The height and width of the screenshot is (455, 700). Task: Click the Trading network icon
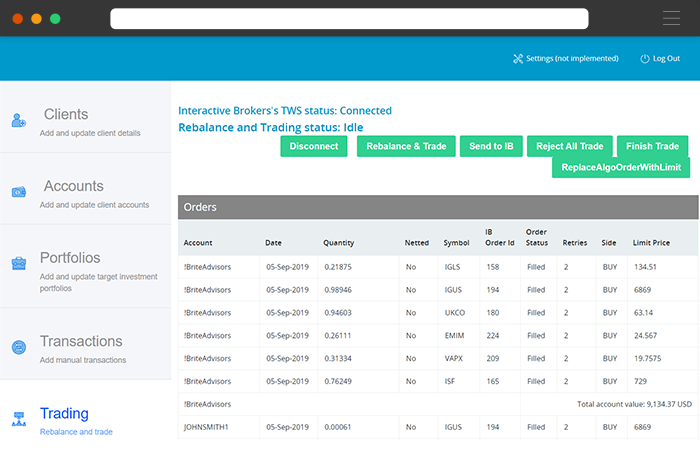tap(19, 419)
